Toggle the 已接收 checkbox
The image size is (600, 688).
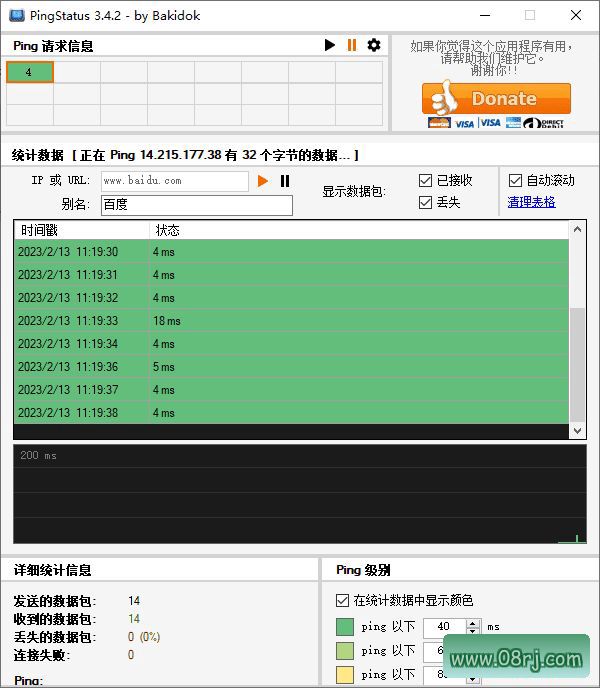(425, 180)
